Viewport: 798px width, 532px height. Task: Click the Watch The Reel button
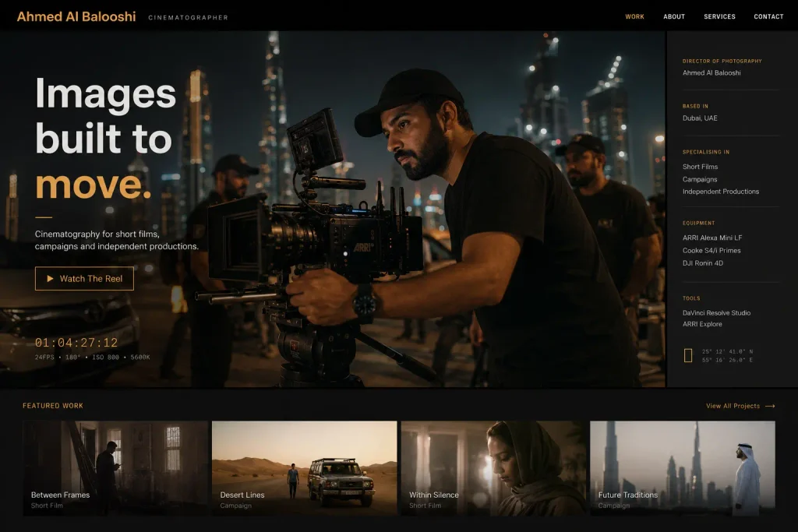click(x=84, y=278)
